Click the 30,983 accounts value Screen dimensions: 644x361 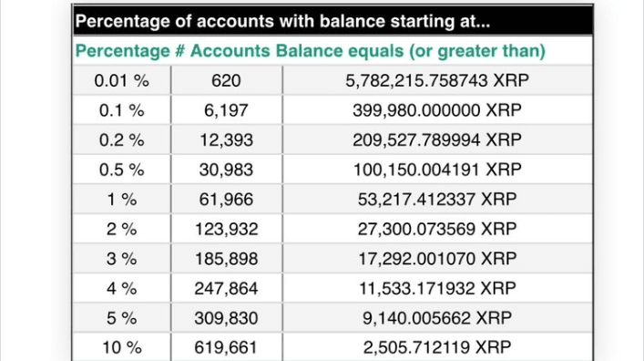tap(226, 170)
